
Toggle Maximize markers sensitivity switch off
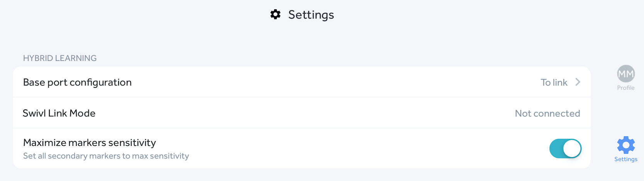(565, 149)
